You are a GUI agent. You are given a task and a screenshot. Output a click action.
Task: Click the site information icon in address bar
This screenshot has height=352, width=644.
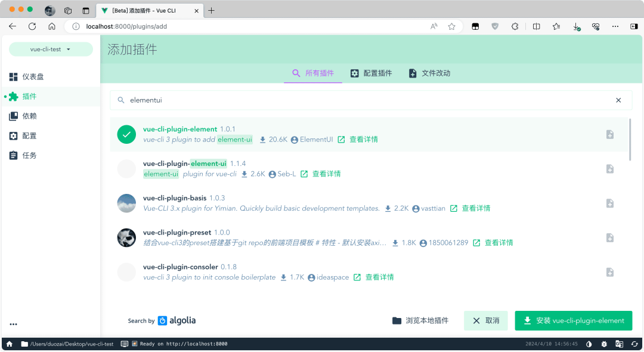[76, 26]
